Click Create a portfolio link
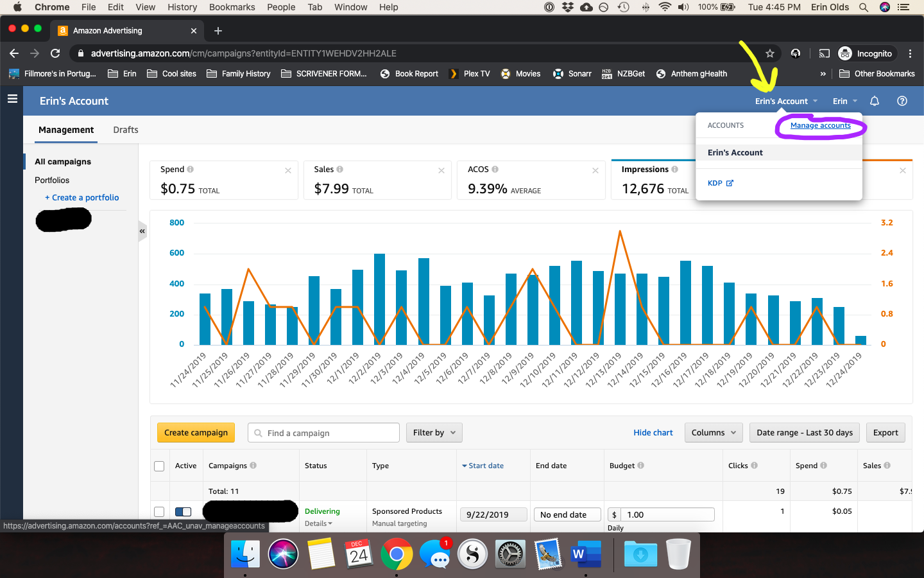Screen dimensions: 924x578 (x=81, y=197)
